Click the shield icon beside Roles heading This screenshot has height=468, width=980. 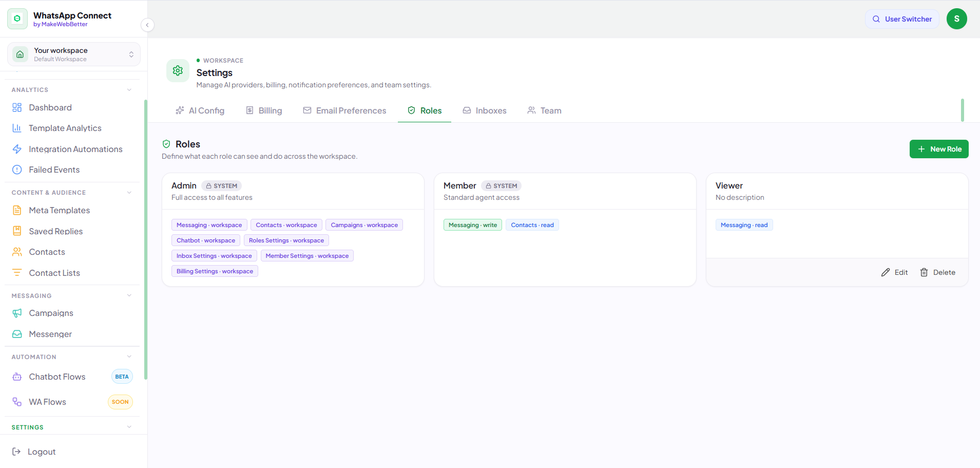click(166, 144)
